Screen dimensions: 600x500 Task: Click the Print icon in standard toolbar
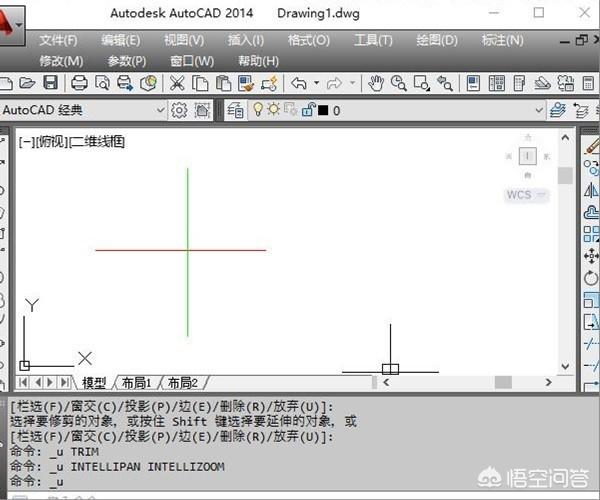[80, 83]
